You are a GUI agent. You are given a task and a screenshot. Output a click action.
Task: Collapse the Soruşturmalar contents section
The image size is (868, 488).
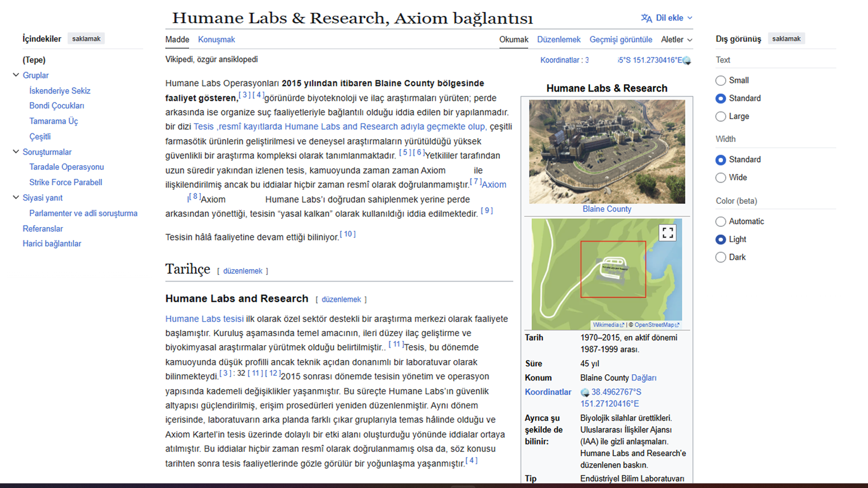point(16,152)
